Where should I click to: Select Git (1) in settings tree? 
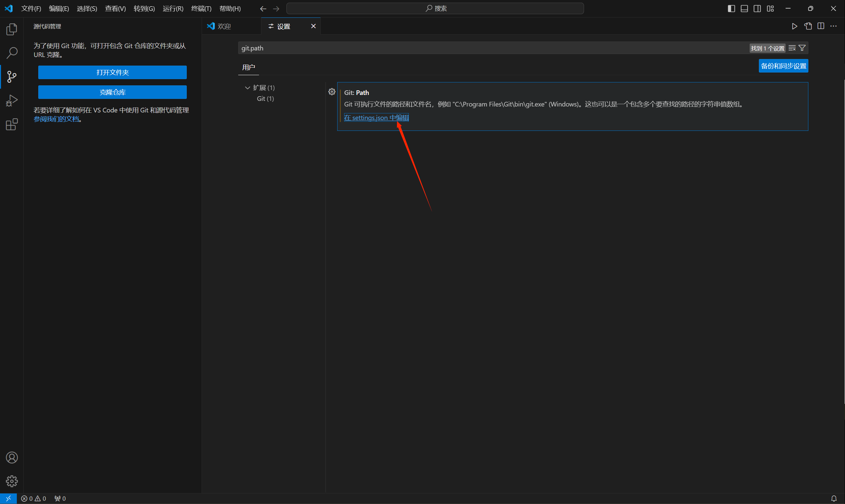point(265,99)
